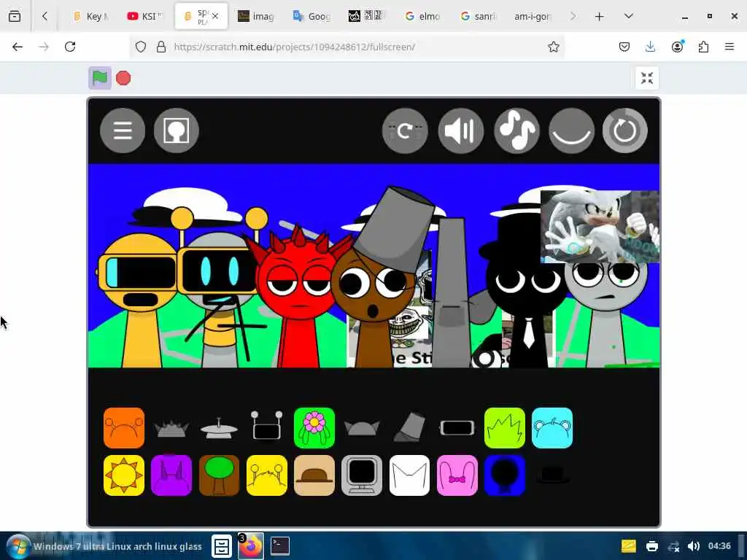
Task: Select the lime green spiky icon
Action: 505,427
